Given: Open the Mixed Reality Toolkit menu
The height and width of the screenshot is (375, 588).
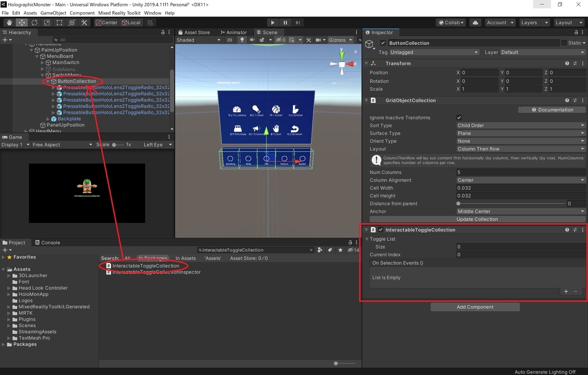Looking at the screenshot, I should tap(120, 13).
